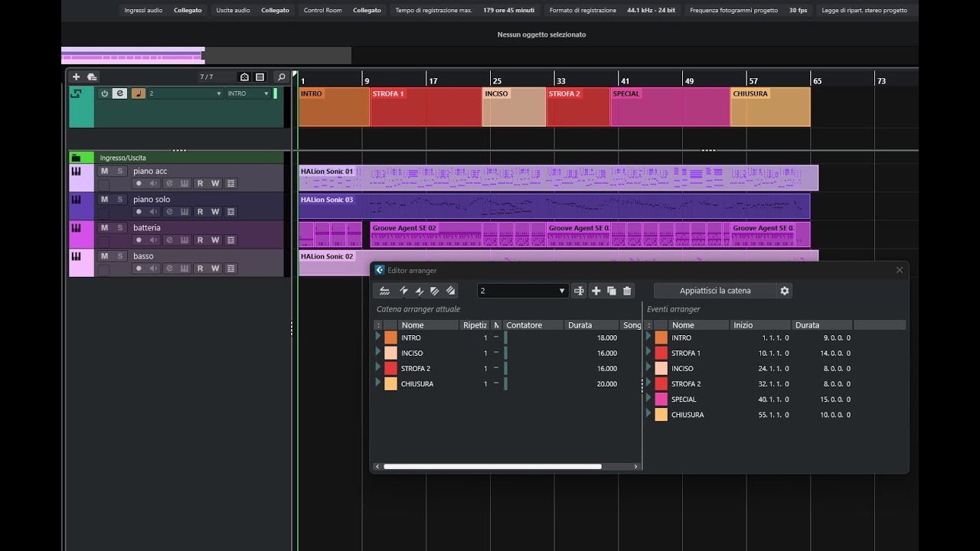
Task: Click INTRO orange color swatch in current chain
Action: (x=390, y=337)
